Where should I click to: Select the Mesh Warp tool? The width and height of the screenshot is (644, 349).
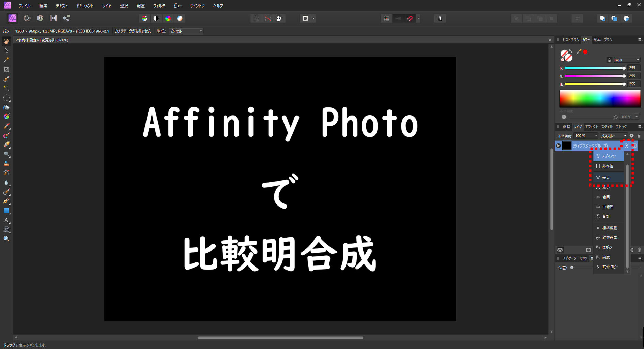point(6,229)
